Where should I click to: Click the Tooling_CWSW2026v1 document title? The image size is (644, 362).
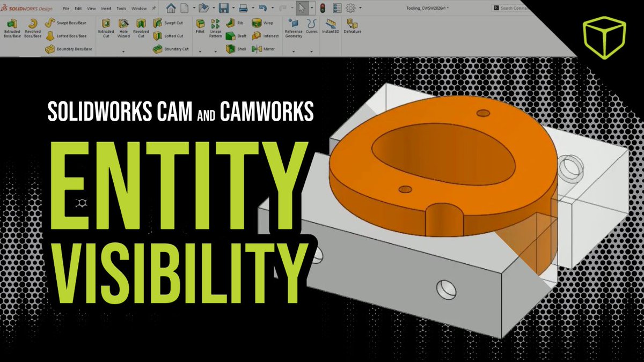click(428, 9)
